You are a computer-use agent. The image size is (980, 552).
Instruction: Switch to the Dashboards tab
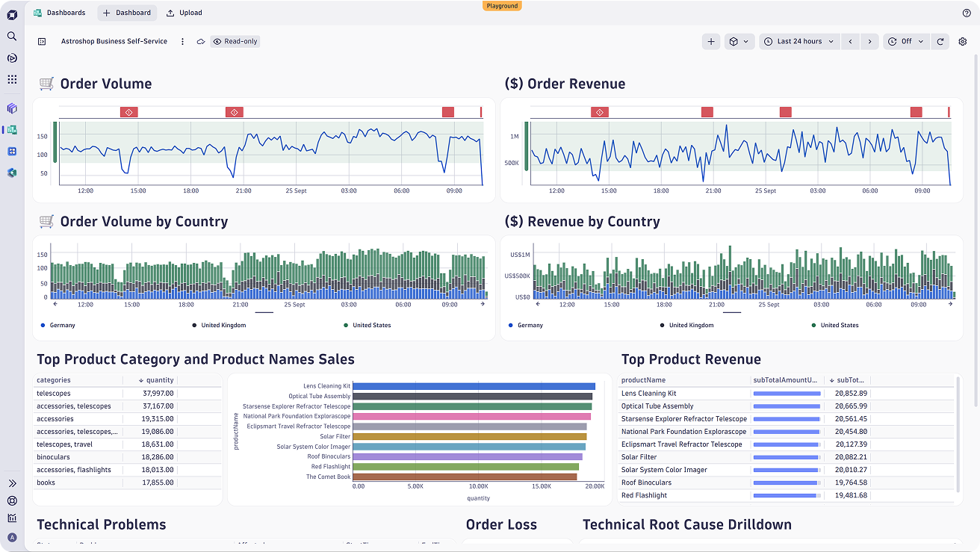tap(60, 13)
